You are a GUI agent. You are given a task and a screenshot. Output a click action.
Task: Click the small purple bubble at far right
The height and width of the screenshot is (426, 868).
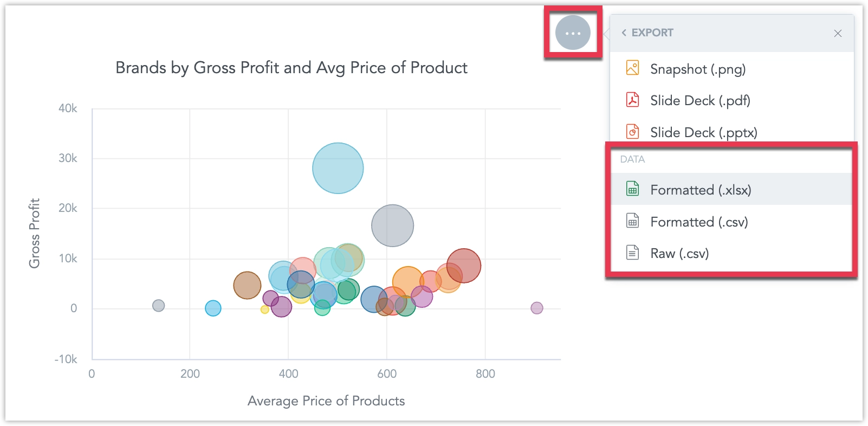pyautogui.click(x=536, y=308)
